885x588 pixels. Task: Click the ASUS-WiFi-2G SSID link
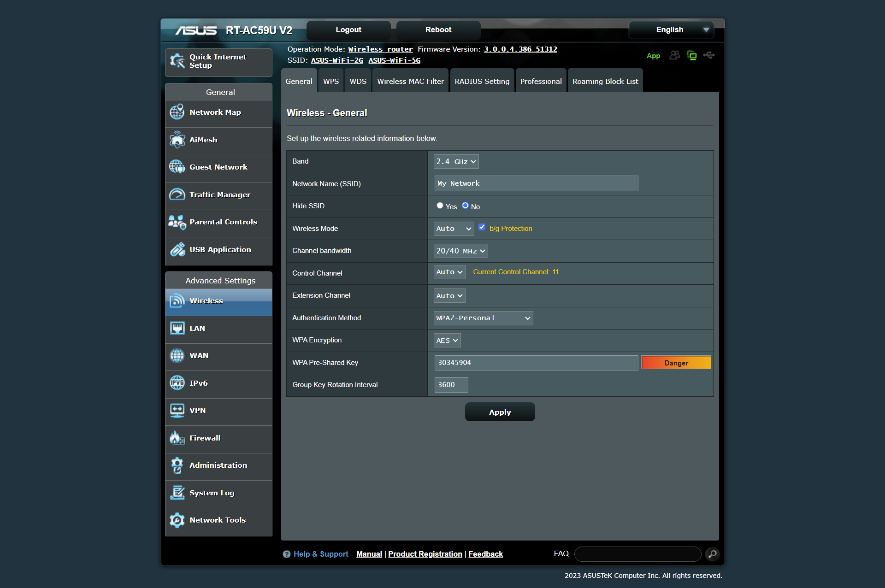(337, 60)
